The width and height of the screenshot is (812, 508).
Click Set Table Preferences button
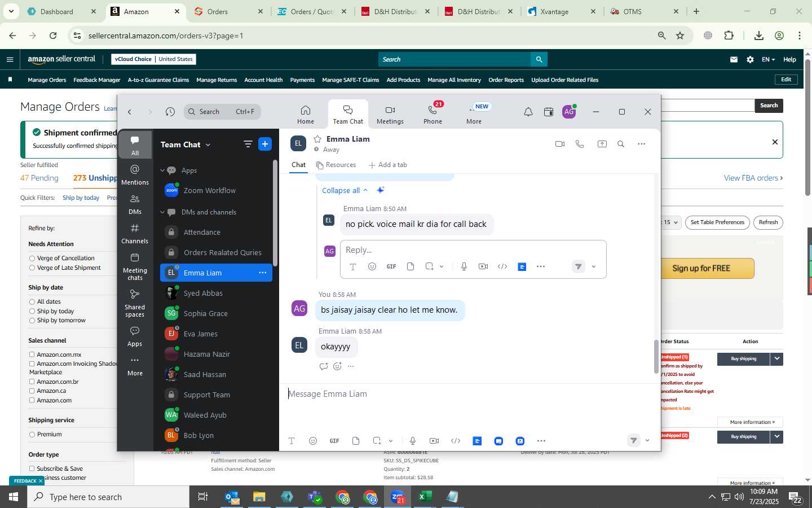point(717,222)
